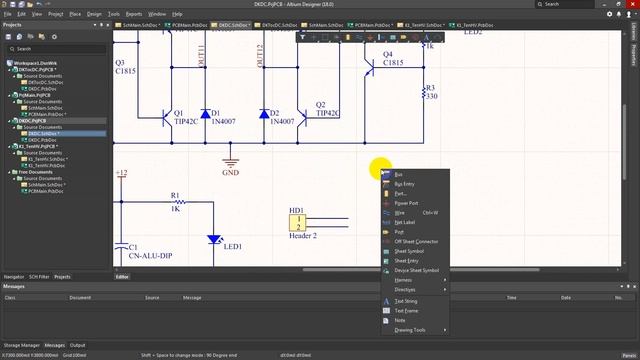Image resolution: width=640 pixels, height=360 pixels.
Task: Collapse the PrjMain.PrjPCB project node
Action: pyautogui.click(x=9, y=95)
